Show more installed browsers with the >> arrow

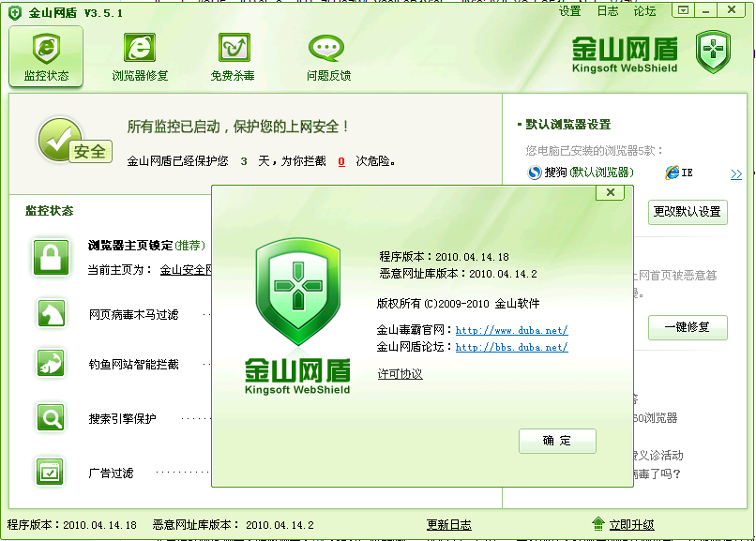[x=736, y=173]
